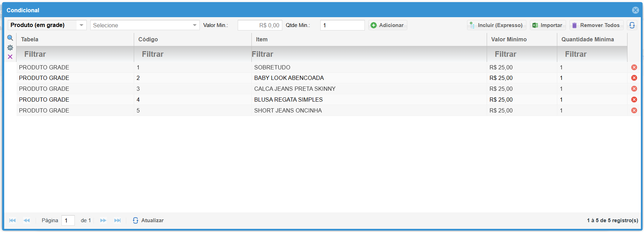644x232 pixels.
Task: Expand the Selecione combo box
Action: point(195,25)
